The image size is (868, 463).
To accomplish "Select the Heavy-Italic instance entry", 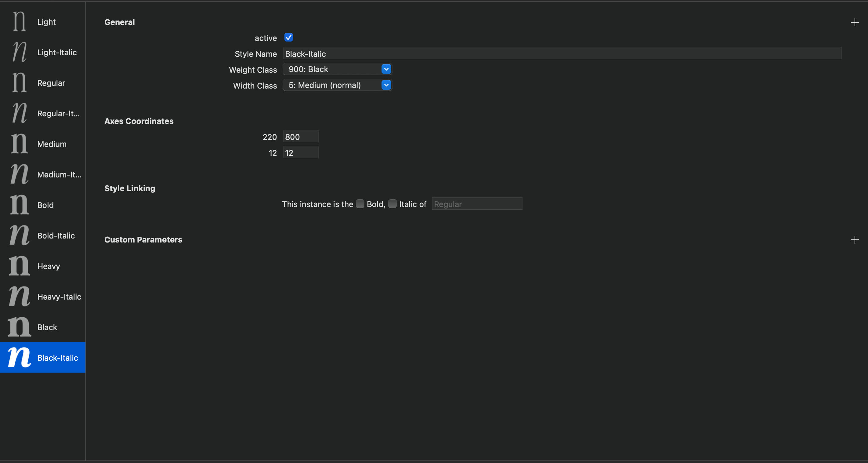I will coord(59,297).
